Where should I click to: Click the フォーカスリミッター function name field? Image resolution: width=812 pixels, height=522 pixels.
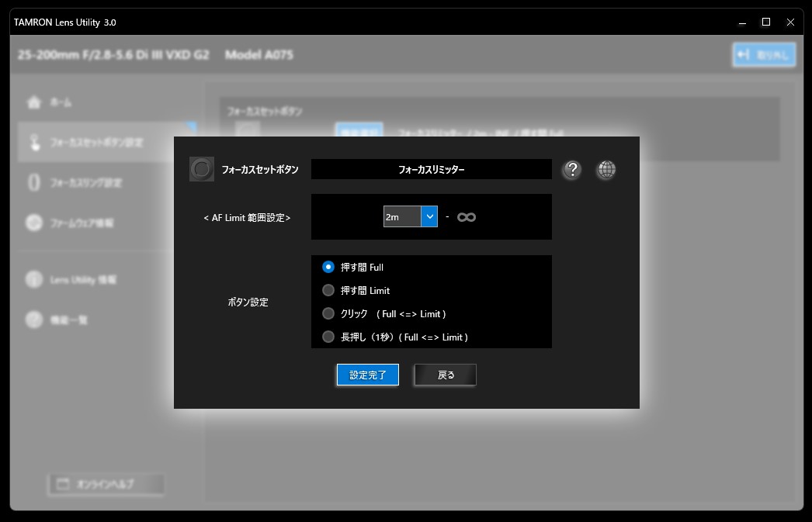click(431, 169)
